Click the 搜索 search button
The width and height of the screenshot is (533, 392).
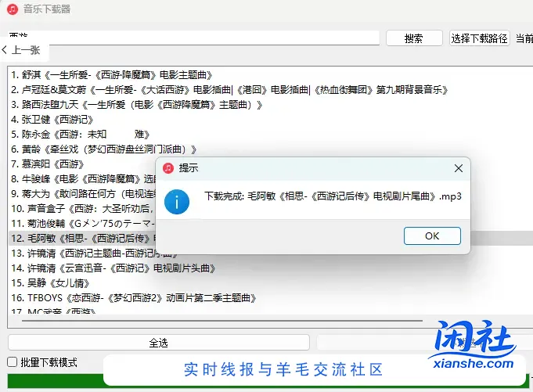pos(414,38)
